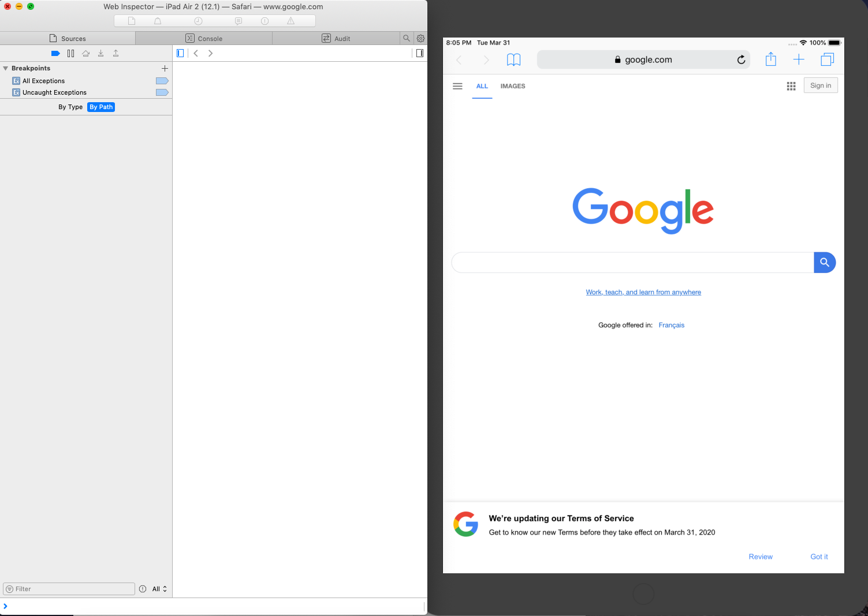Select All Exceptions breakpoint row
The height and width of the screenshot is (616, 868).
tap(86, 81)
